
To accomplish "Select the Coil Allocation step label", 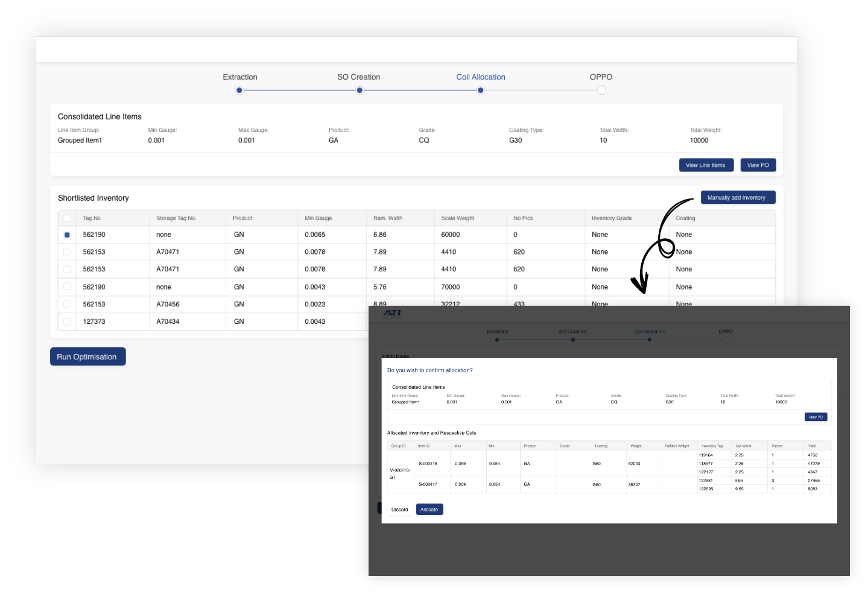I will [480, 77].
